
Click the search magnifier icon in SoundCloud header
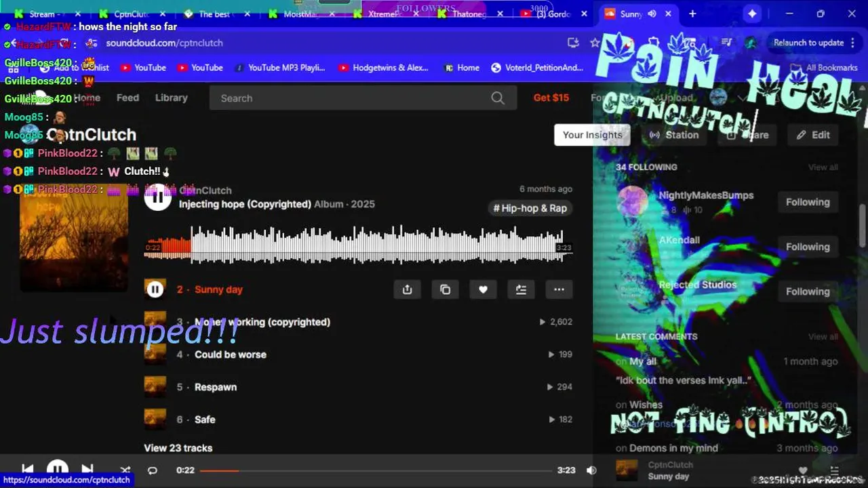[498, 98]
